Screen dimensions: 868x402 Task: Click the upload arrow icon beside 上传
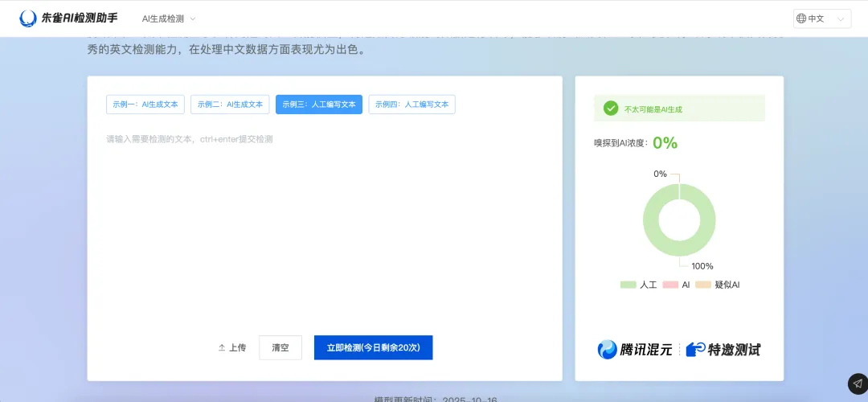point(222,348)
